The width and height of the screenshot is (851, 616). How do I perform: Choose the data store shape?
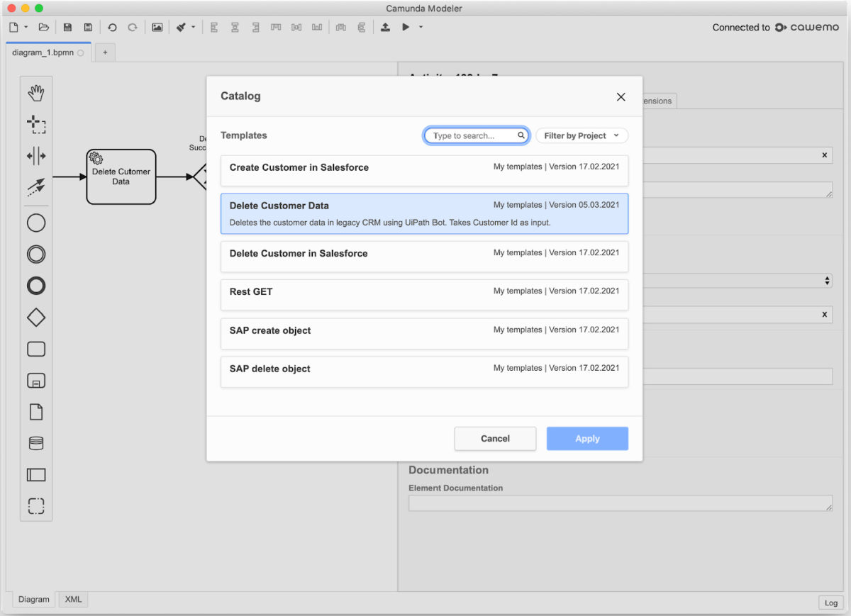click(36, 443)
